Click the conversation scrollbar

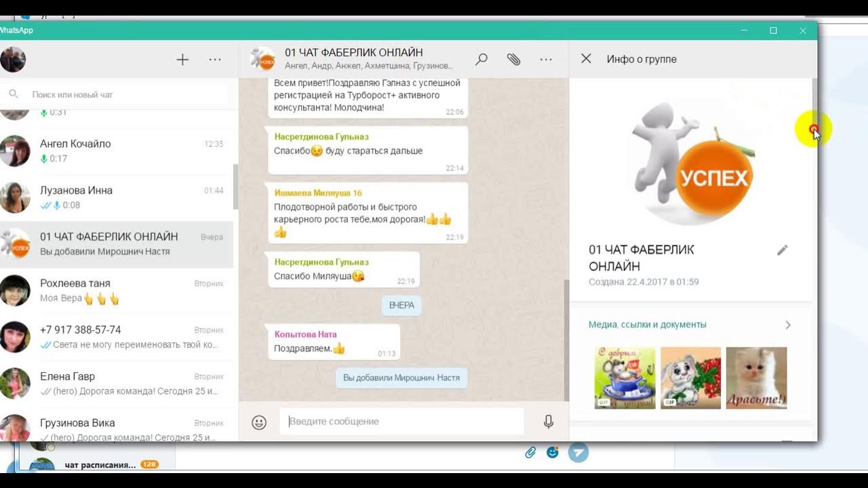pyautogui.click(x=566, y=339)
